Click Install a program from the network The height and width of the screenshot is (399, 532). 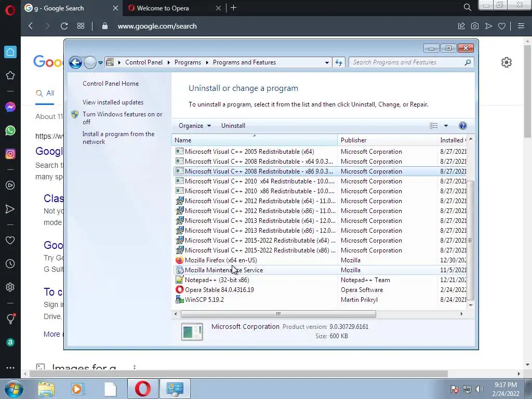tap(118, 138)
